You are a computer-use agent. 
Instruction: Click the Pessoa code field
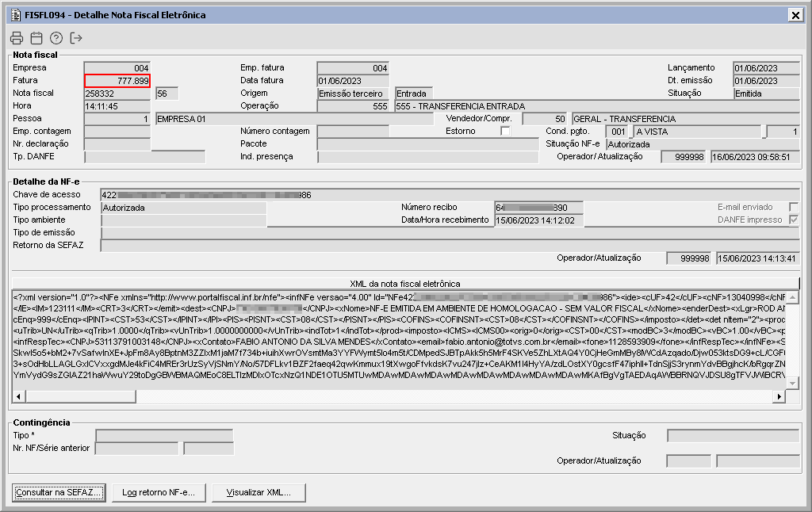tap(117, 119)
